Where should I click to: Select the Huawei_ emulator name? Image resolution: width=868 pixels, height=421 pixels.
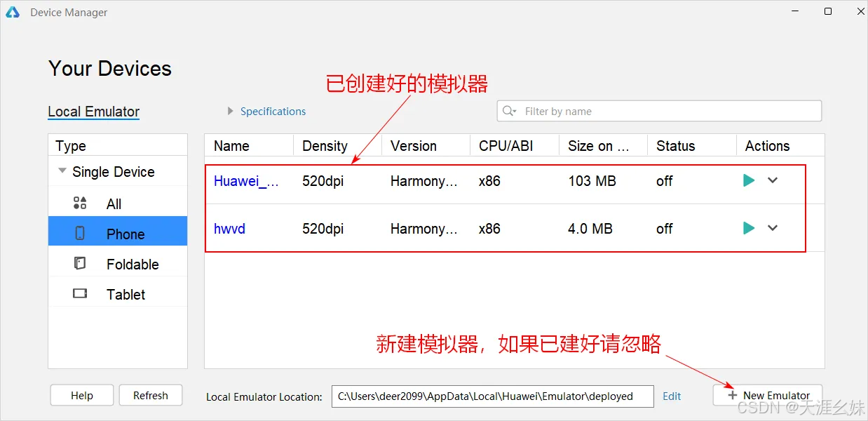pos(247,181)
